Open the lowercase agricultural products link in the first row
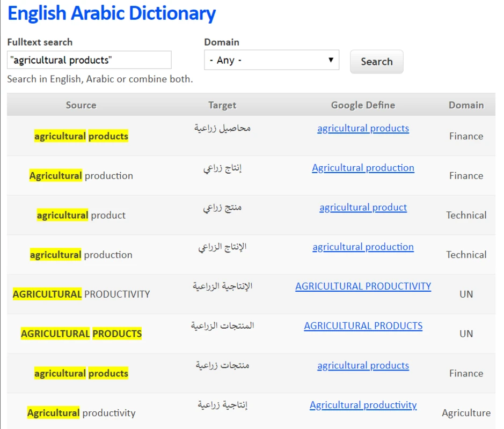The image size is (504, 429). (x=363, y=128)
